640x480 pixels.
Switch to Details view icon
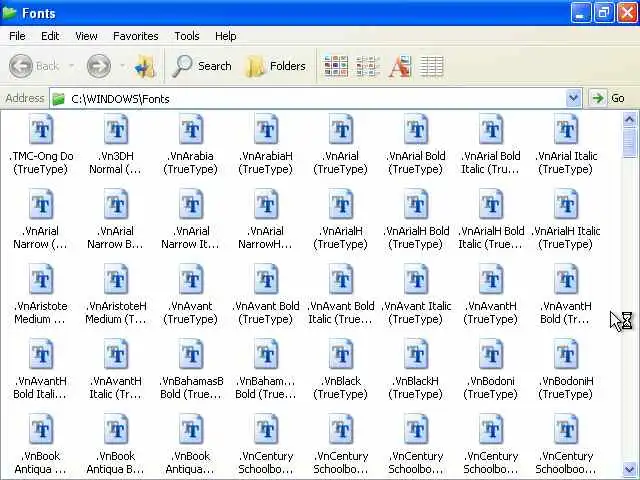(431, 66)
